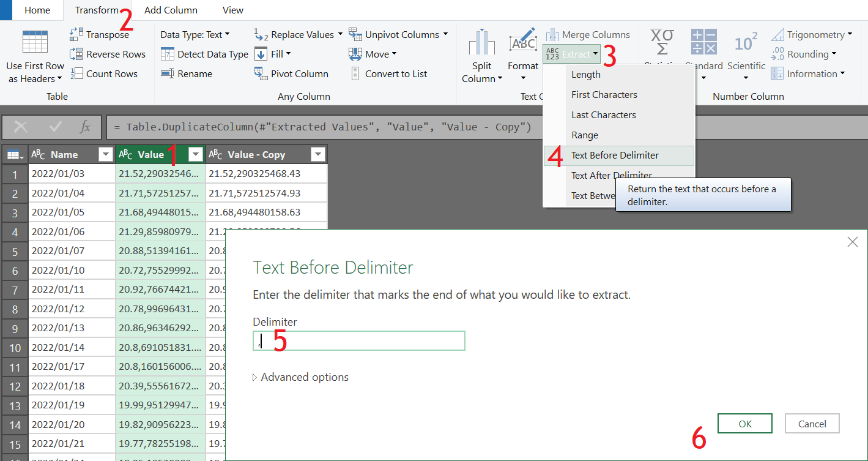
Task: Click the cell 2022/01/17
Action: click(x=72, y=367)
